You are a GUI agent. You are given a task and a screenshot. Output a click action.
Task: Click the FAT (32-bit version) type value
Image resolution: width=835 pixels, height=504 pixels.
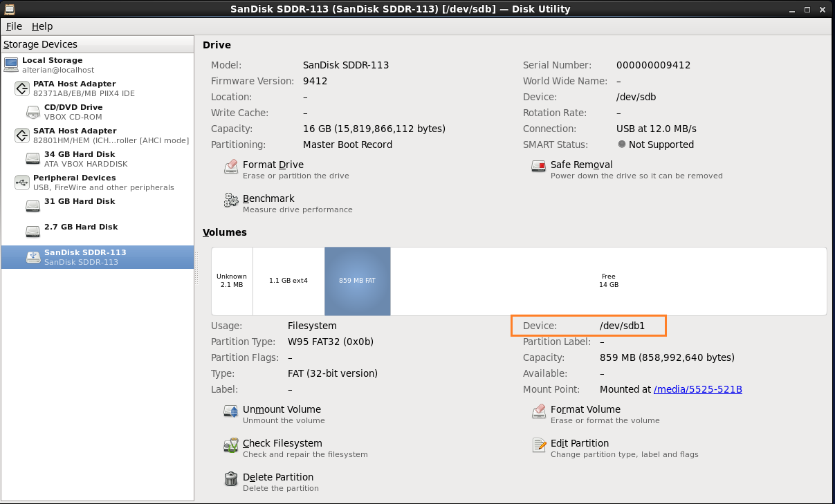pyautogui.click(x=333, y=373)
